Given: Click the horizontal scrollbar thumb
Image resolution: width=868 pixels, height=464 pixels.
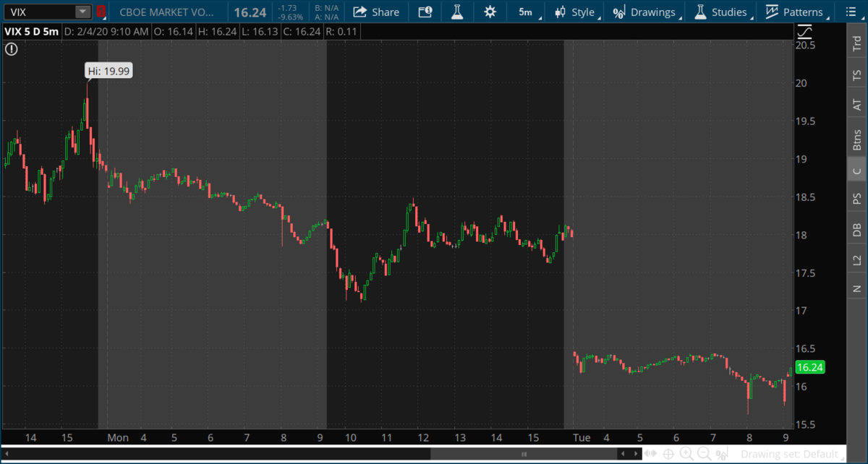Looking at the screenshot, I should [524, 454].
